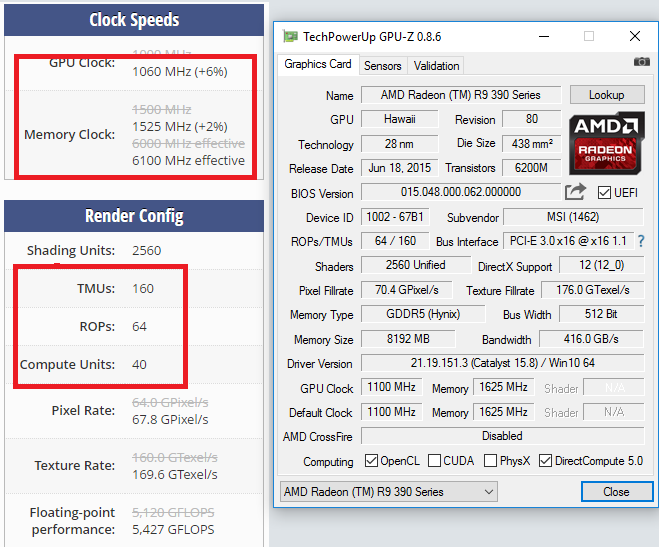
Task: Open the Validation tab
Action: click(436, 66)
